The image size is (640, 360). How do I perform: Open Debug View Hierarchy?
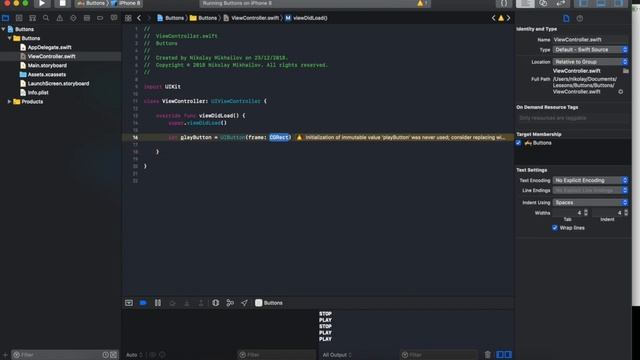pyautogui.click(x=216, y=303)
